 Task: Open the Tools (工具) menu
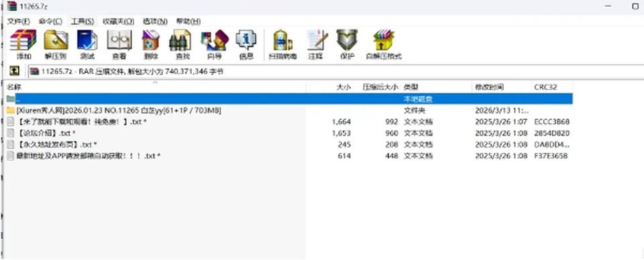(82, 21)
